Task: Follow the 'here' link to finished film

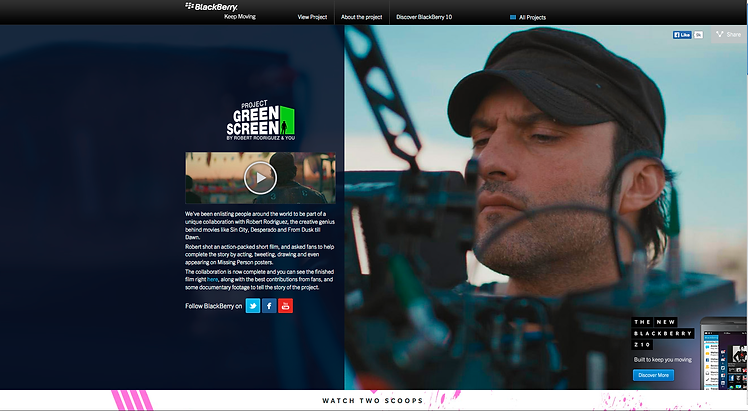Action: [x=212, y=279]
